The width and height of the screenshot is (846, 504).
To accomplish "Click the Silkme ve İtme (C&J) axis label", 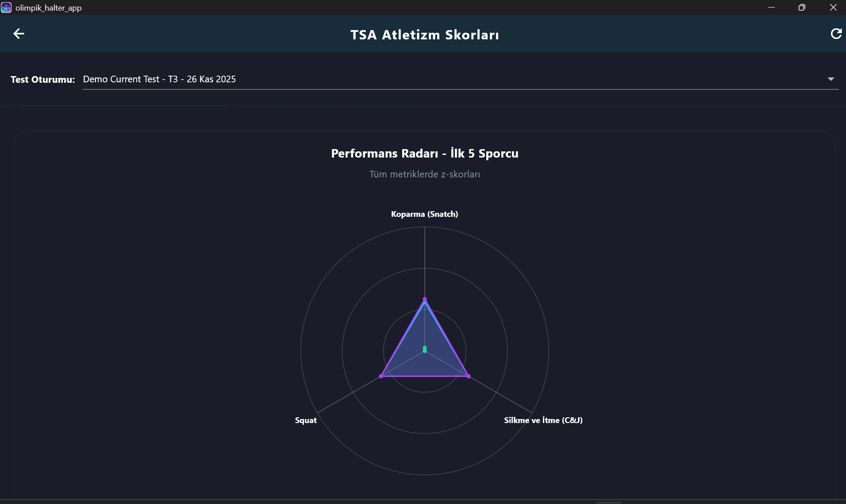I will tap(543, 420).
